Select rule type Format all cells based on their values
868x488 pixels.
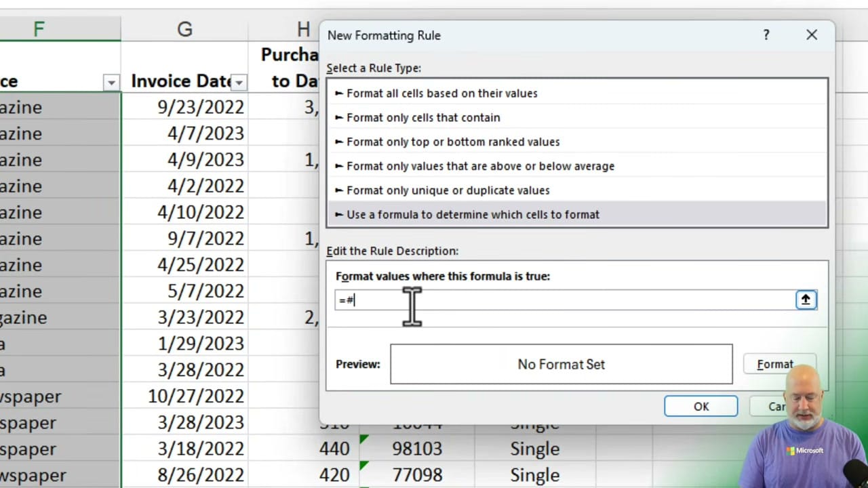441,93
